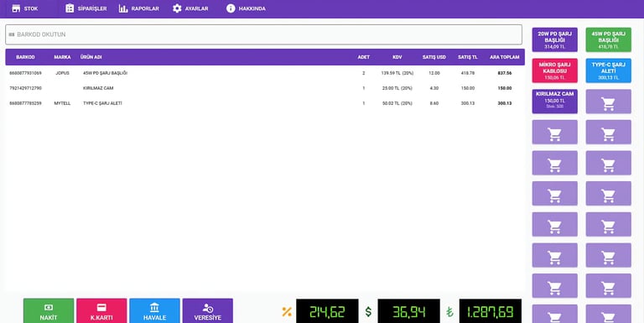Click the bold 150.00 subtotal cell
Screen dimensions: 644x323
click(x=505, y=88)
